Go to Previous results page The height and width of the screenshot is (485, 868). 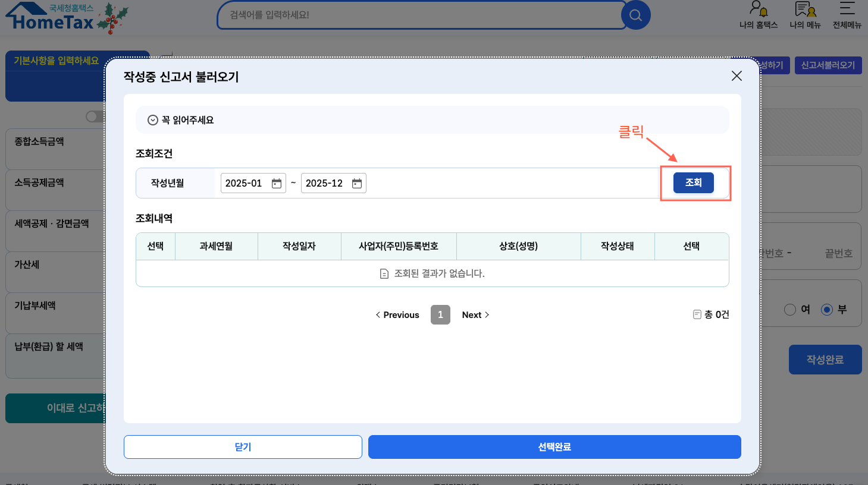click(397, 315)
